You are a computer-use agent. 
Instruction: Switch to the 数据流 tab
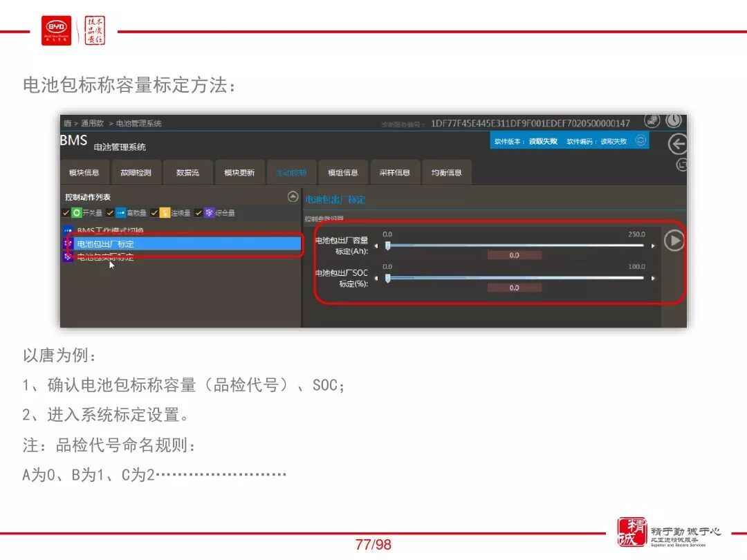click(x=187, y=172)
